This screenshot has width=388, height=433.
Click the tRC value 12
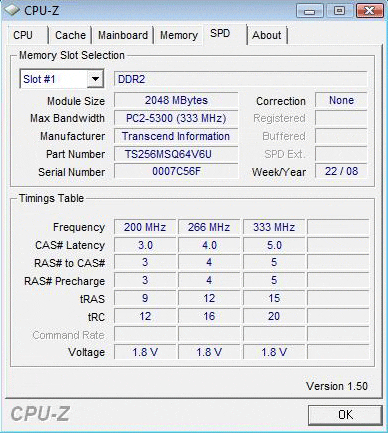pyautogui.click(x=145, y=316)
